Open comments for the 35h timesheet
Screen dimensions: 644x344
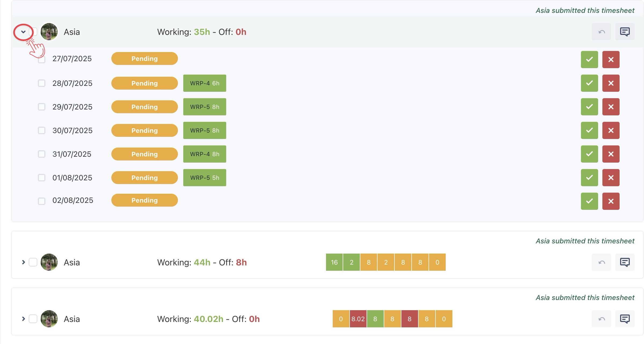pos(625,32)
